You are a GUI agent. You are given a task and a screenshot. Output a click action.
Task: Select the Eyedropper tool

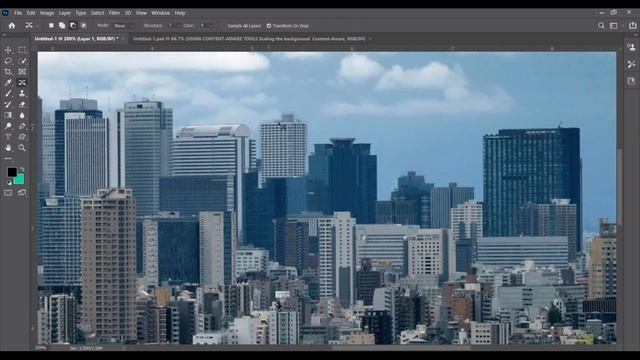[8, 83]
